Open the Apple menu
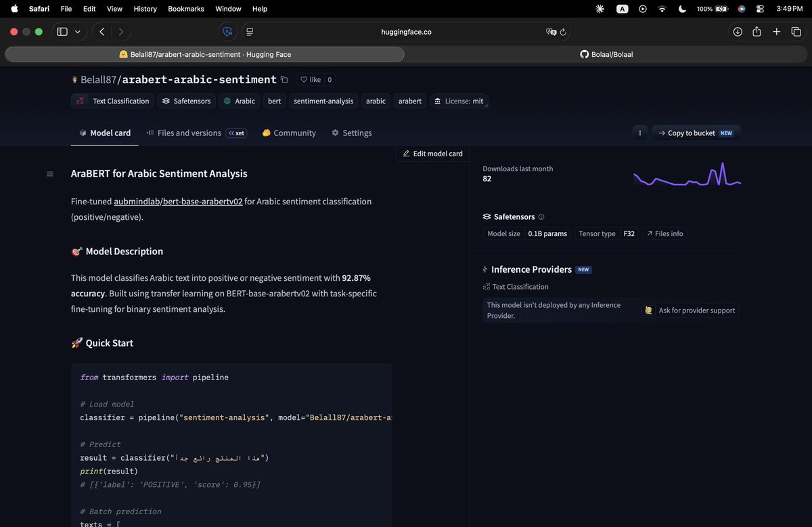Viewport: 812px width, 527px height. (14, 9)
